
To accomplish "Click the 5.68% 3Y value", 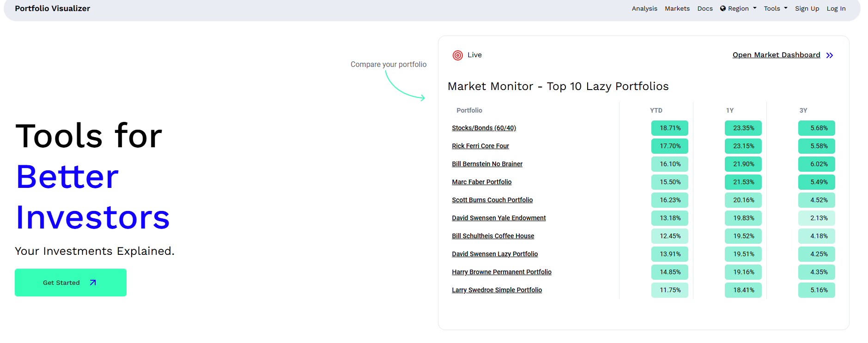I will (817, 128).
